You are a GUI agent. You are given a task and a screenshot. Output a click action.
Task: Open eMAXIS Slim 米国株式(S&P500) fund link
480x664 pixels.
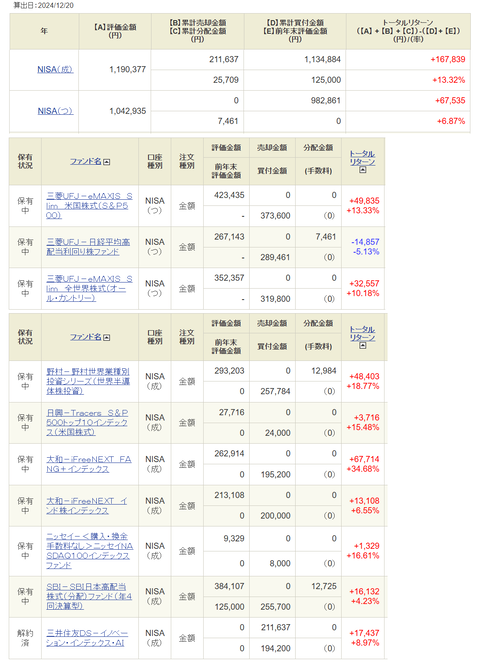pyautogui.click(x=89, y=205)
